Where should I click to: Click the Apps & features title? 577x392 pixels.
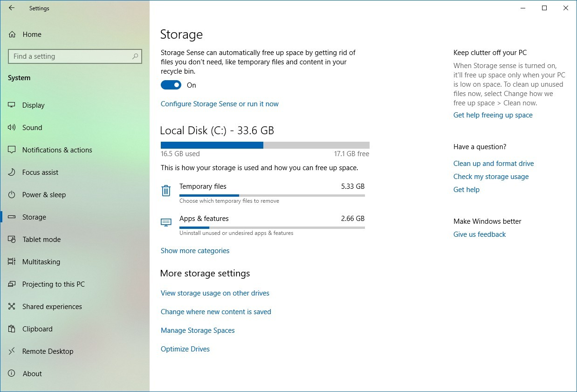click(x=204, y=219)
